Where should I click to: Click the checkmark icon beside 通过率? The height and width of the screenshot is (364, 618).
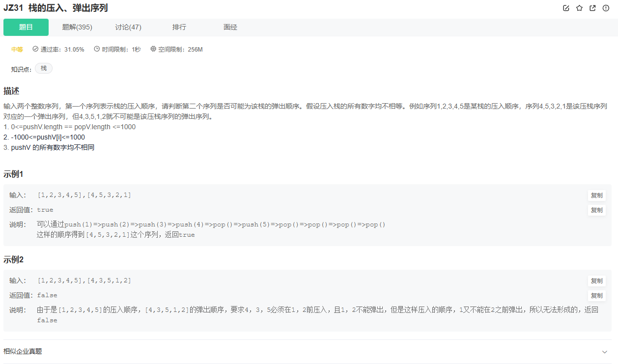(x=35, y=49)
